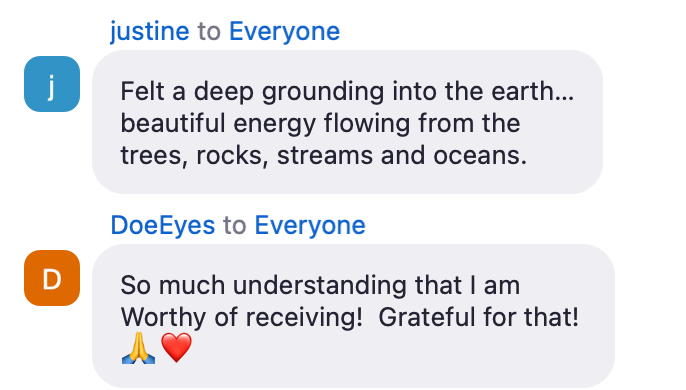The width and height of the screenshot is (686, 390).
Task: Open the DoeEyes sender name link
Action: [163, 225]
